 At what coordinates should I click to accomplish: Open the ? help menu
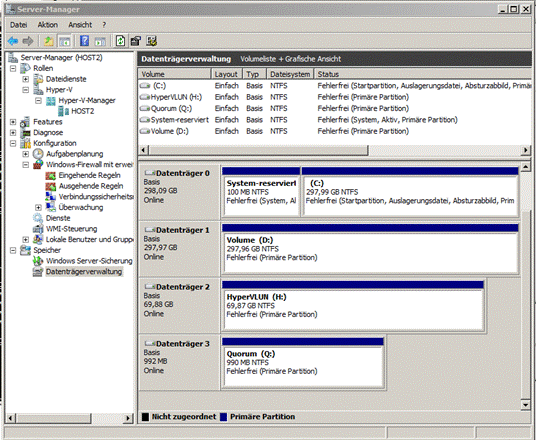click(104, 25)
